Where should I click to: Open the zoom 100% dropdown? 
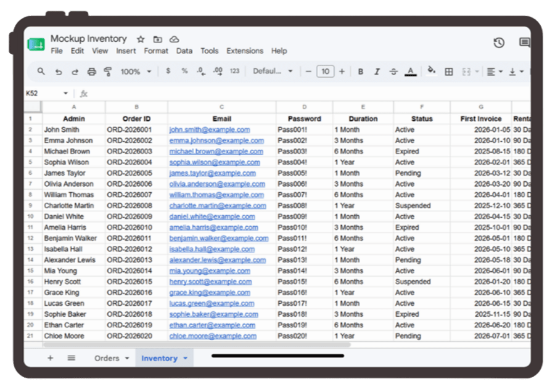click(136, 71)
